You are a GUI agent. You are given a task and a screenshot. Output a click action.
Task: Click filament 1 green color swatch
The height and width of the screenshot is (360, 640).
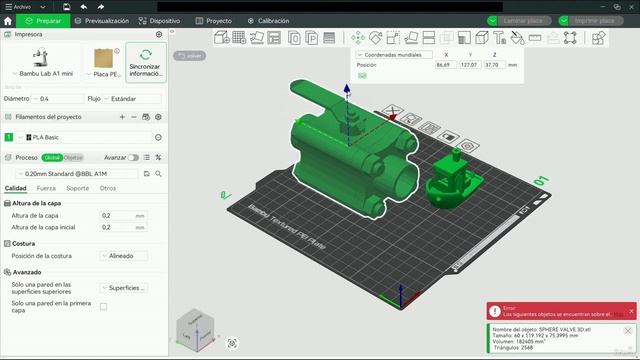pos(9,138)
